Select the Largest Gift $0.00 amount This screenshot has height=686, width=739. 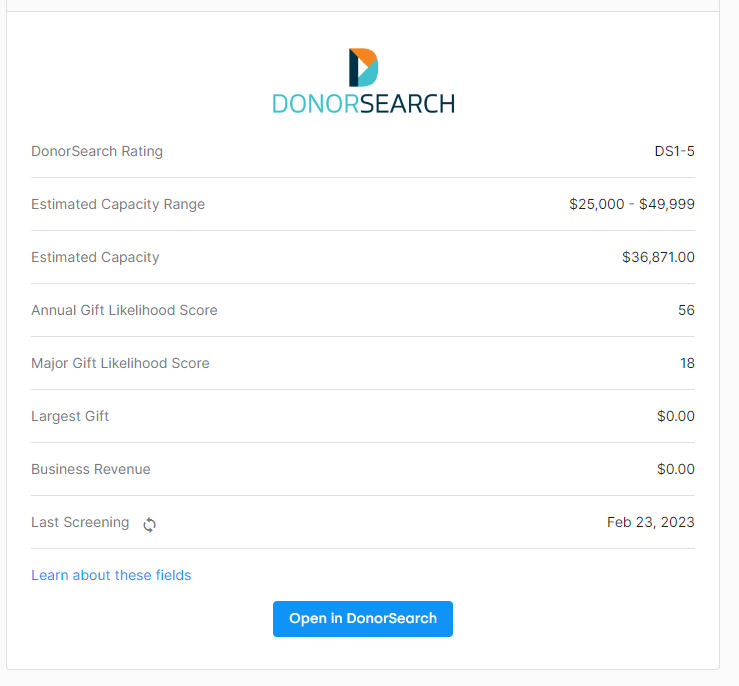coord(675,416)
